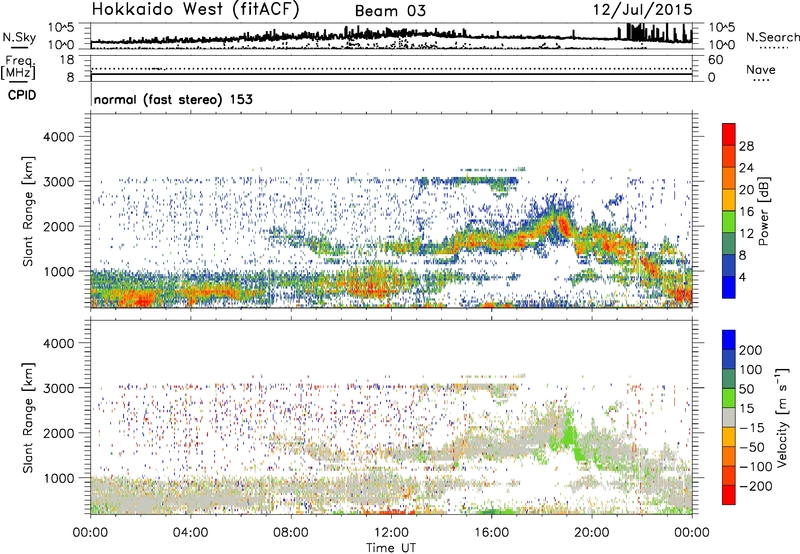Click the strong red echo near 19:00 UT, 2000 km
The height and width of the screenshot is (554, 800).
coord(563,225)
